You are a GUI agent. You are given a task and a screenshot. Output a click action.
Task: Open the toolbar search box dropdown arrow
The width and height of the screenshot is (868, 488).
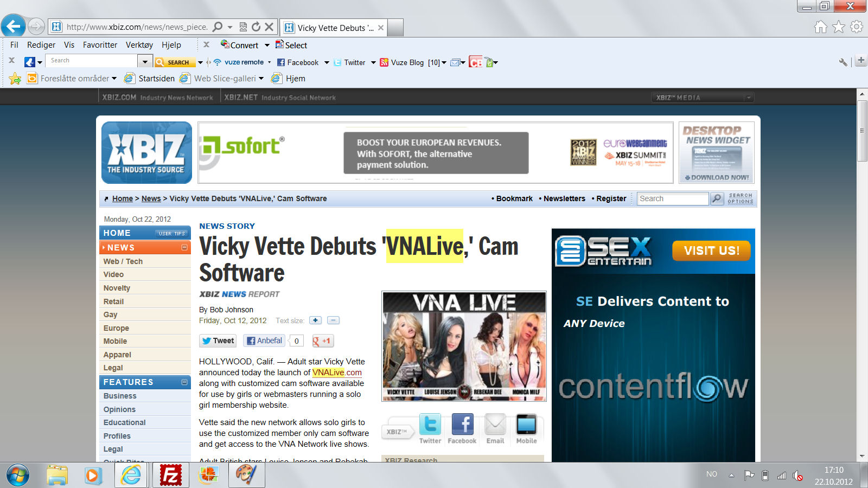click(145, 61)
